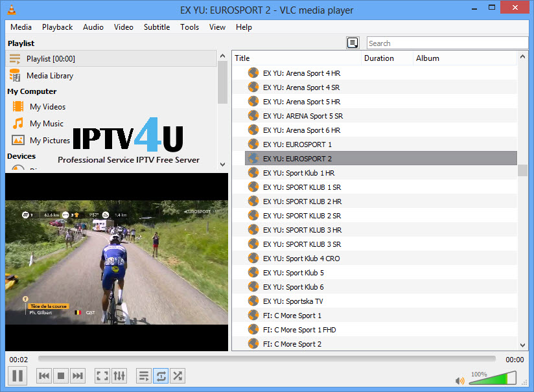
Task: Open the Tools menu dropdown
Action: coord(189,27)
